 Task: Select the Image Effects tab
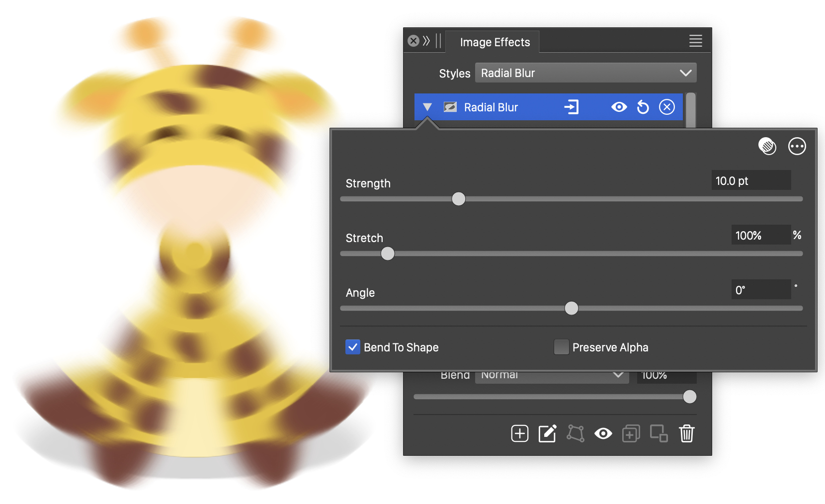[x=495, y=42]
